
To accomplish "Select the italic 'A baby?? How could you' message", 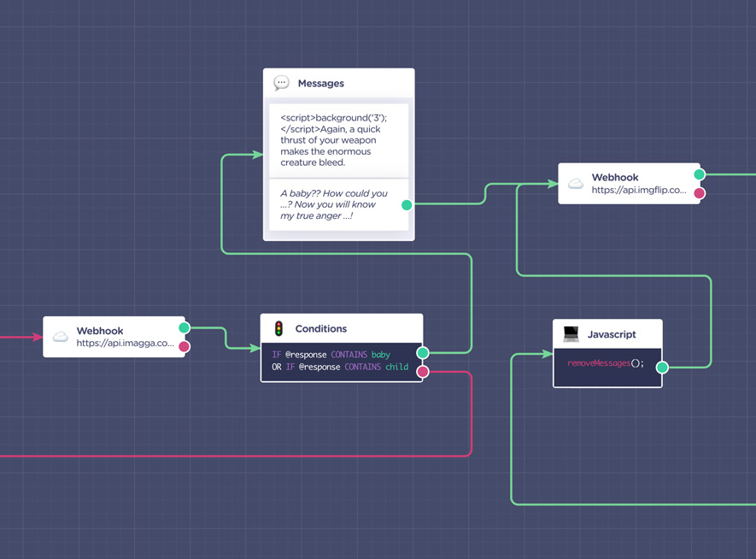I will pyautogui.click(x=338, y=204).
